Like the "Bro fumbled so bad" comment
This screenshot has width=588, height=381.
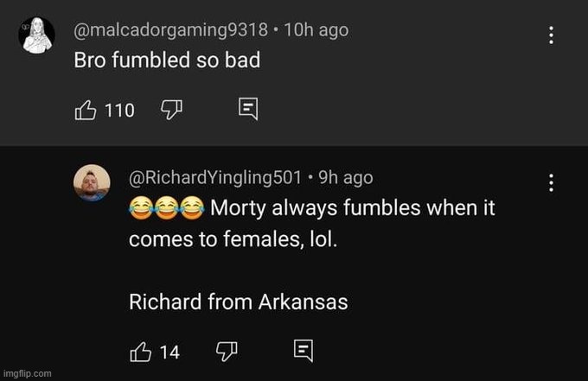[86, 110]
